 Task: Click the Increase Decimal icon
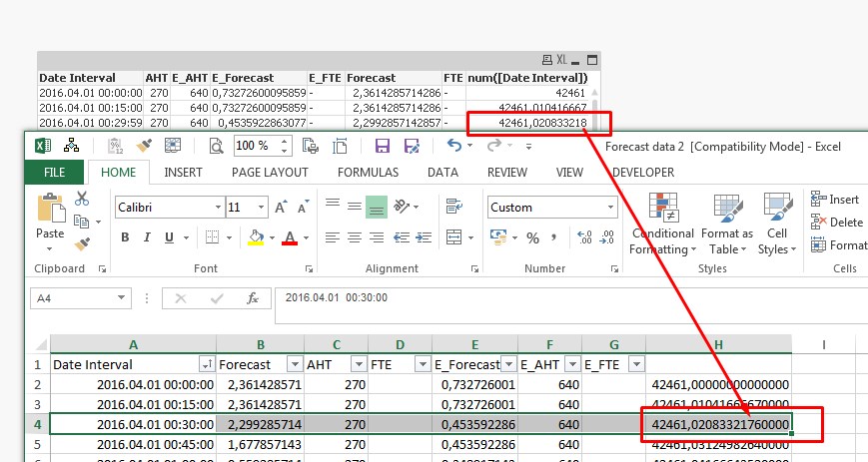(584, 237)
